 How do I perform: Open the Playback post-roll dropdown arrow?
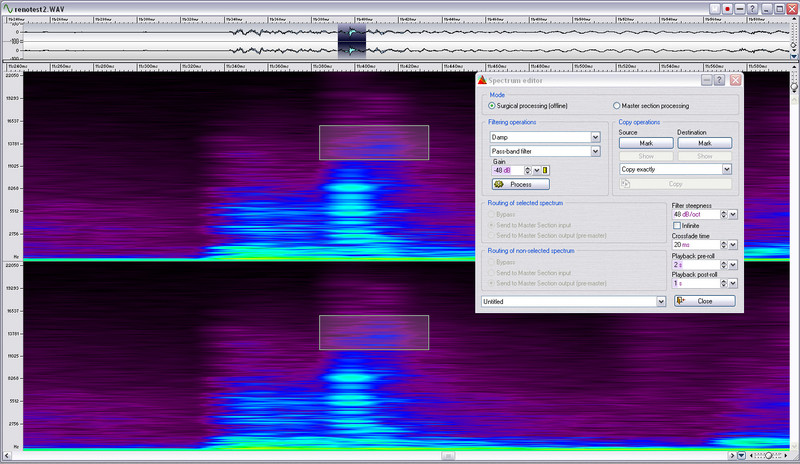point(733,283)
